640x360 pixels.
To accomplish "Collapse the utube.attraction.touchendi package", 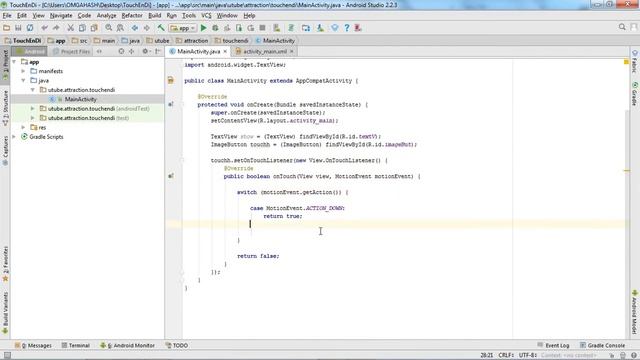I will [x=33, y=90].
